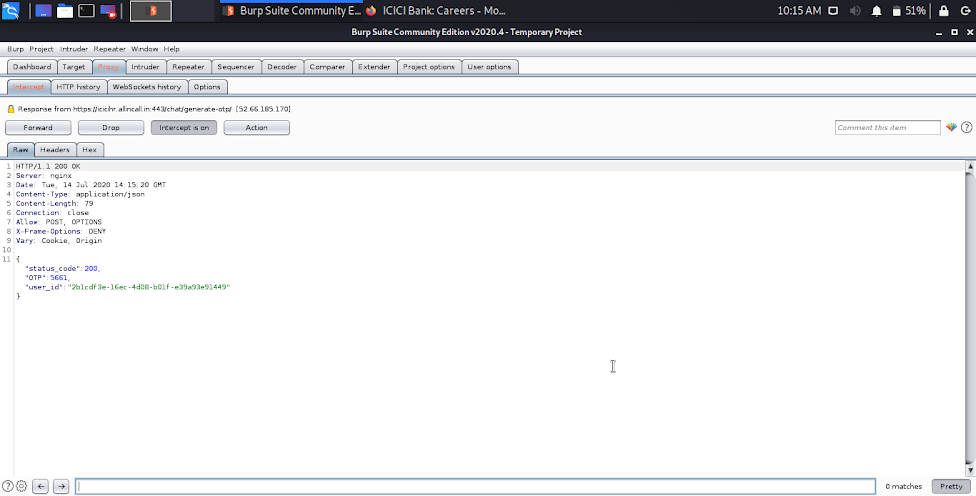
Task: Click the lock screen padlock icon
Action: [x=944, y=11]
